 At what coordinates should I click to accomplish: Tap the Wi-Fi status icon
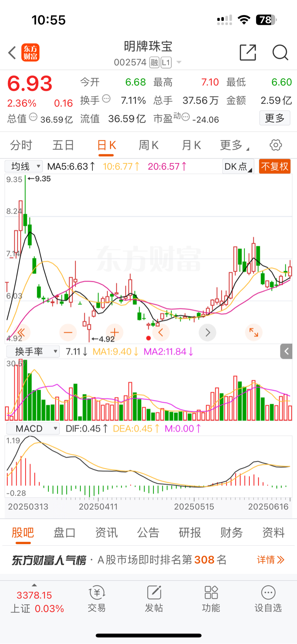(x=244, y=20)
